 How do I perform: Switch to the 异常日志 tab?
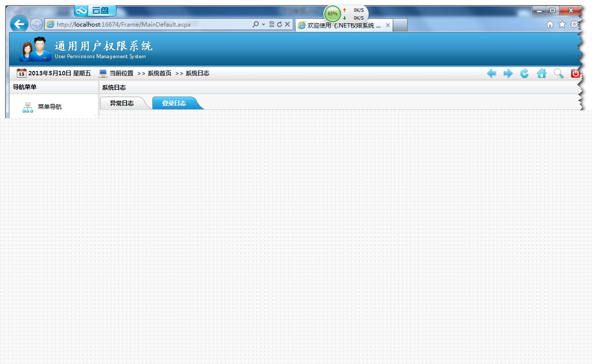click(x=122, y=103)
